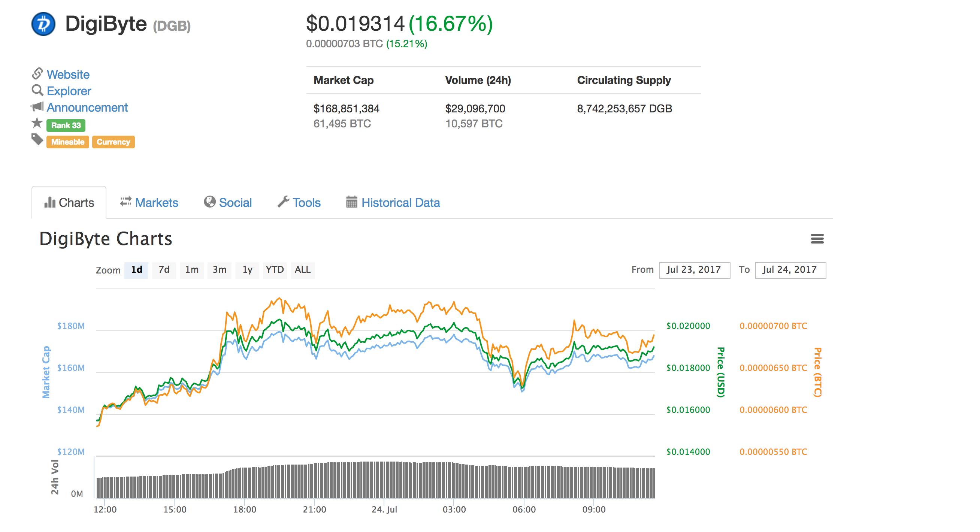980x532 pixels.
Task: Click the globe icon on Social tab
Action: 210,202
